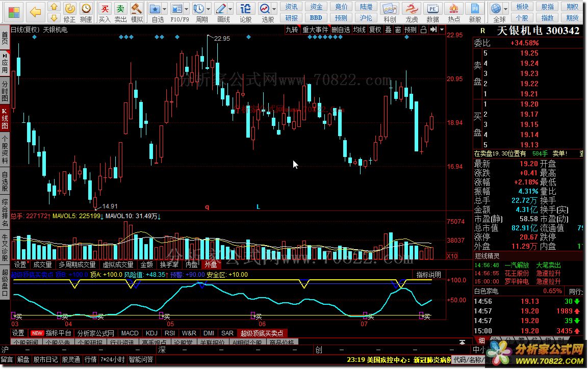Screen dimensions: 588x369
Task: Click the 竞价 auction button
Action: [x=341, y=7]
